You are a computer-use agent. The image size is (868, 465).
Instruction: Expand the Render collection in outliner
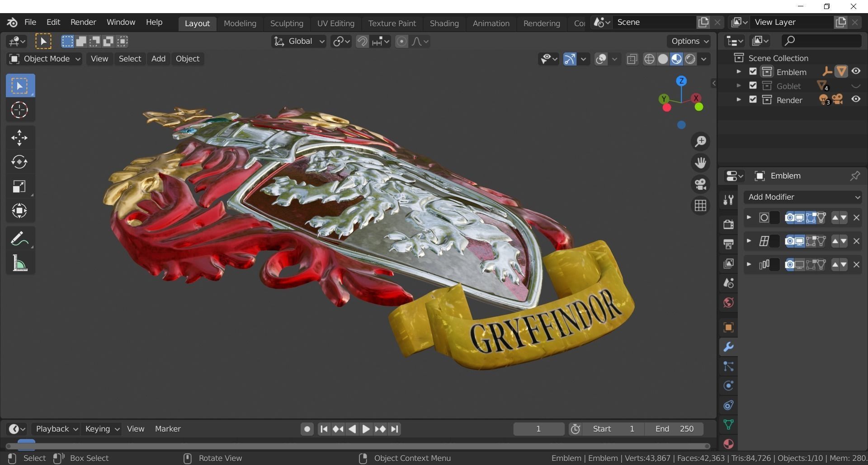[739, 100]
